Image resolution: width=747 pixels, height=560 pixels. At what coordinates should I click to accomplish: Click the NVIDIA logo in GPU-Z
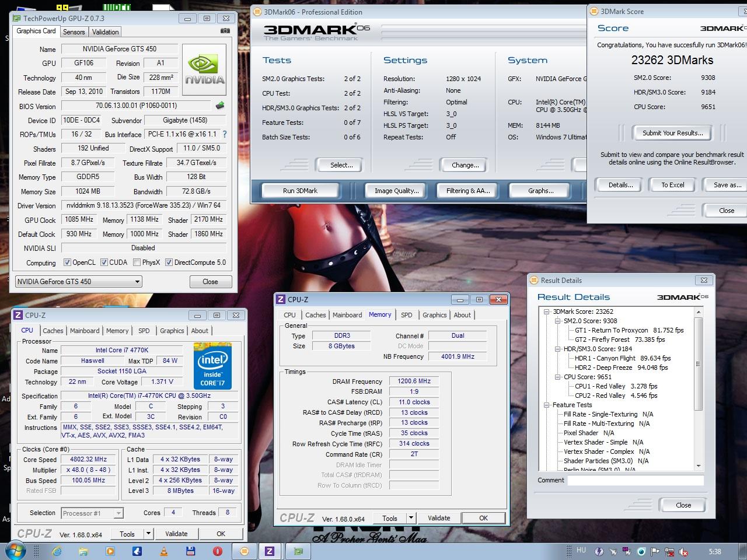[x=205, y=70]
